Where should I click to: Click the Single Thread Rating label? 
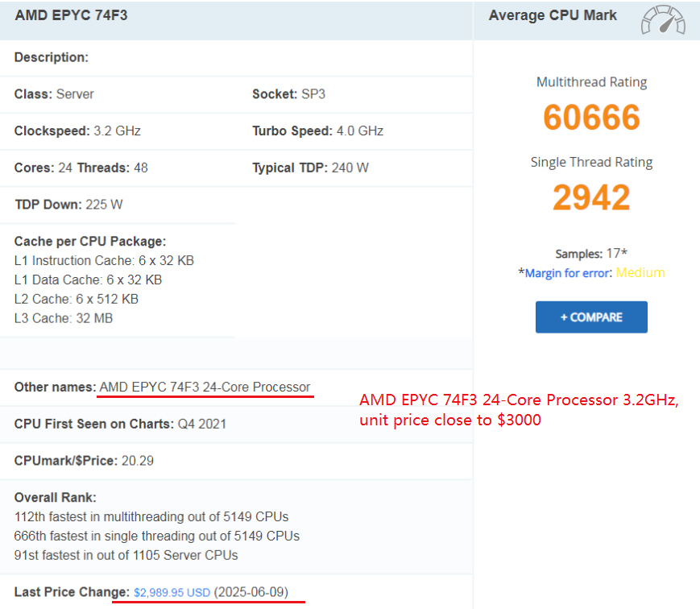(591, 162)
